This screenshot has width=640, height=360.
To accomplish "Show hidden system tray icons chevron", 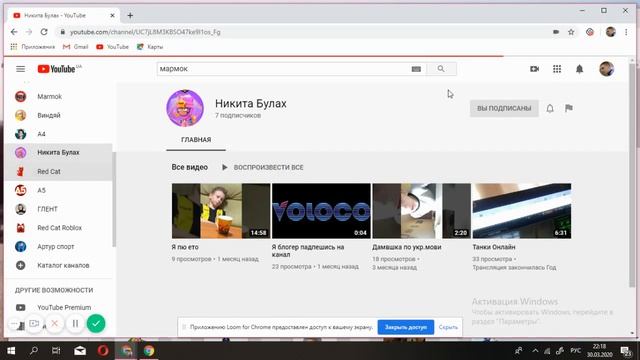I will (x=535, y=351).
